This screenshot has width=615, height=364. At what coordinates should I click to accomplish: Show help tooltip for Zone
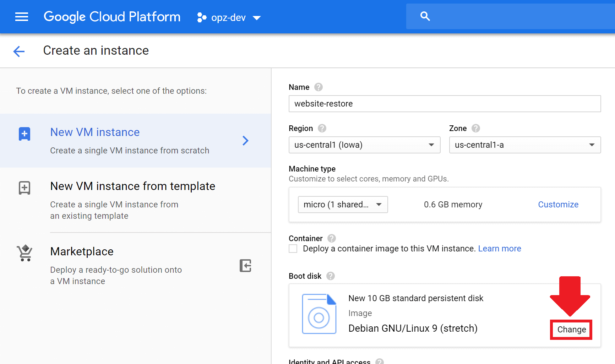[476, 128]
